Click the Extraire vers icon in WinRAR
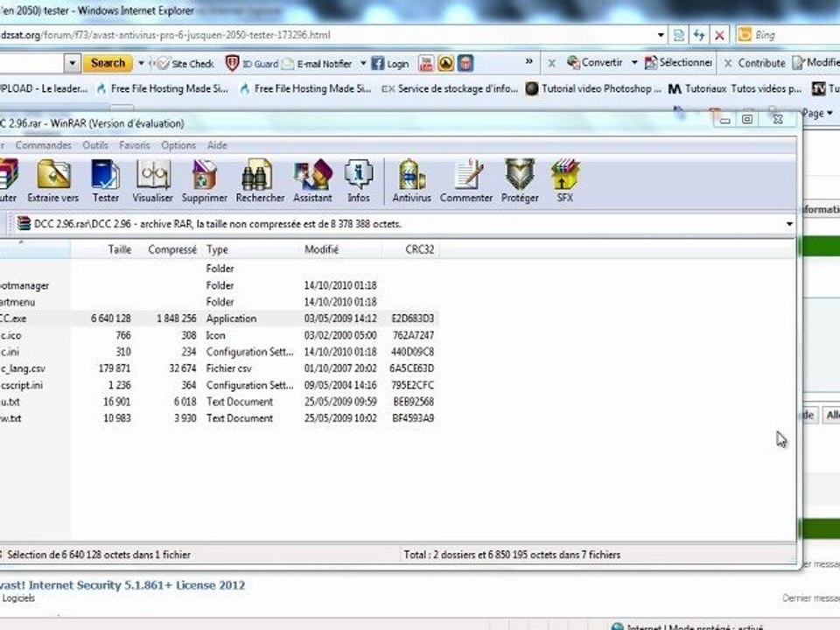 coord(53,180)
